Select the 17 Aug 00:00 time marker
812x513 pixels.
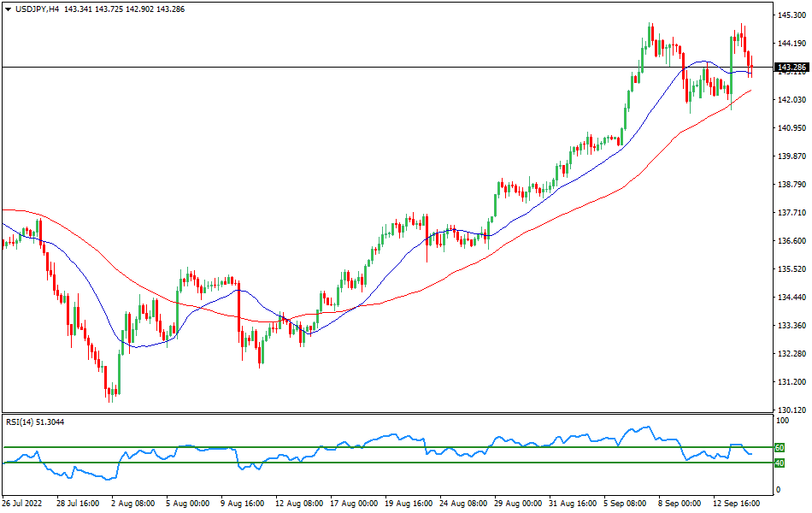[353, 504]
